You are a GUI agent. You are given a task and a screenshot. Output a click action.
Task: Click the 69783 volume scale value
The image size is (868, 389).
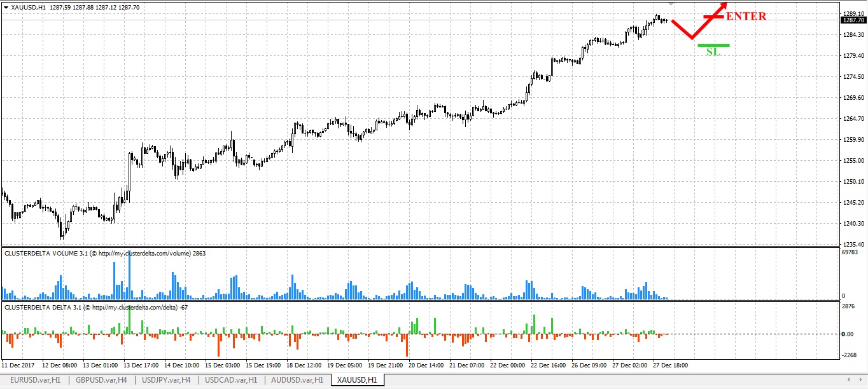(851, 253)
